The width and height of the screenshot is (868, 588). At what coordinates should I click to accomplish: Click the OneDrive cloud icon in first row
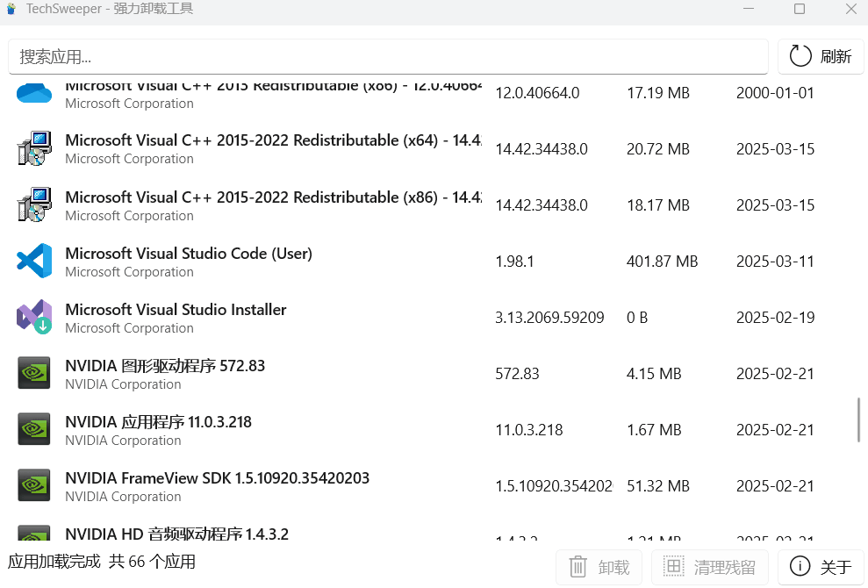34,93
